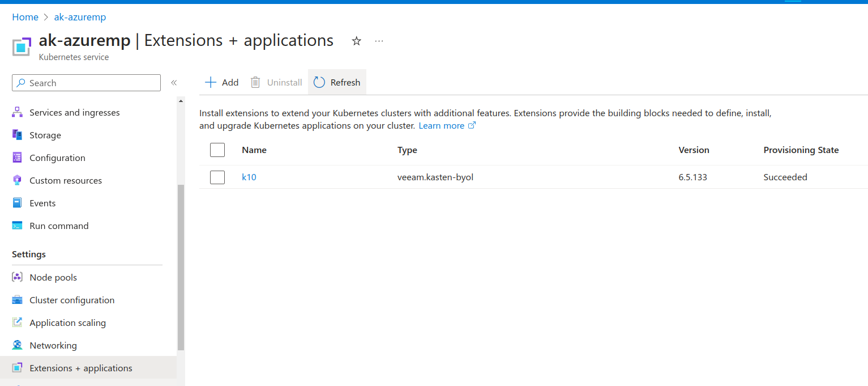
Task: Sort by Type column header
Action: pyautogui.click(x=407, y=150)
